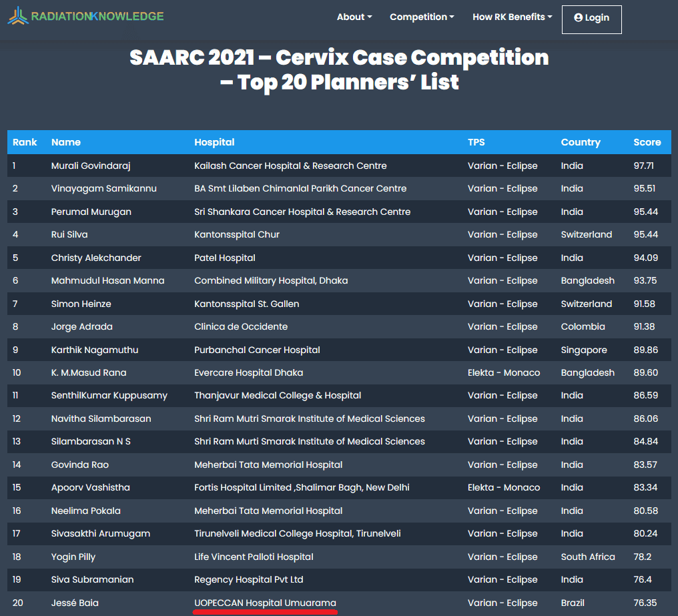
Task: Select the name Neelima Pokala
Action: tap(85, 511)
